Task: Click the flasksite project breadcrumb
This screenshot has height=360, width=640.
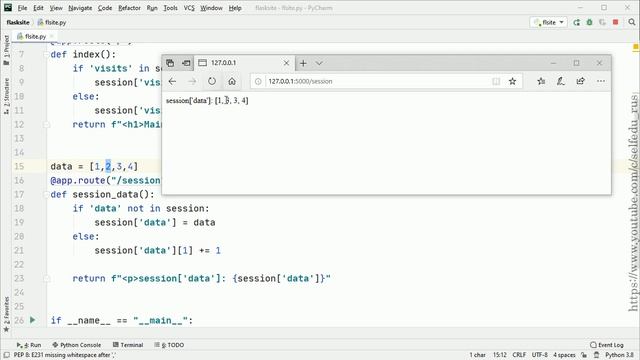Action: click(18, 22)
